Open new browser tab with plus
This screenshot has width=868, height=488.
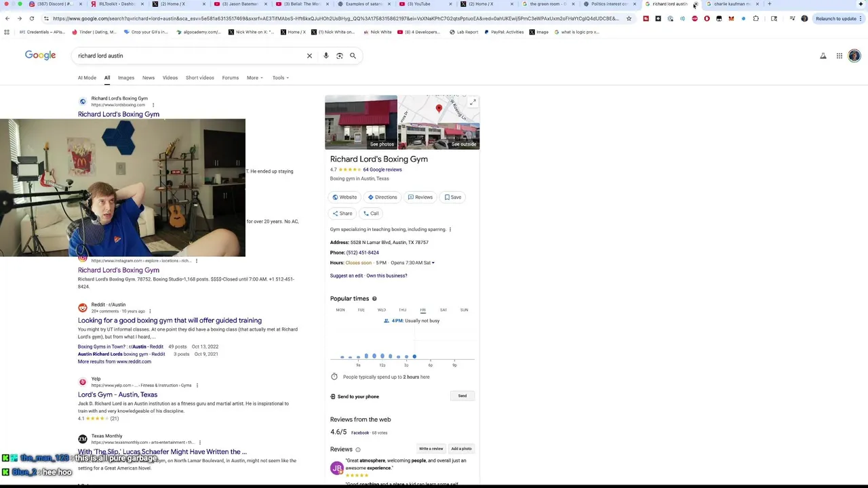coord(769,4)
